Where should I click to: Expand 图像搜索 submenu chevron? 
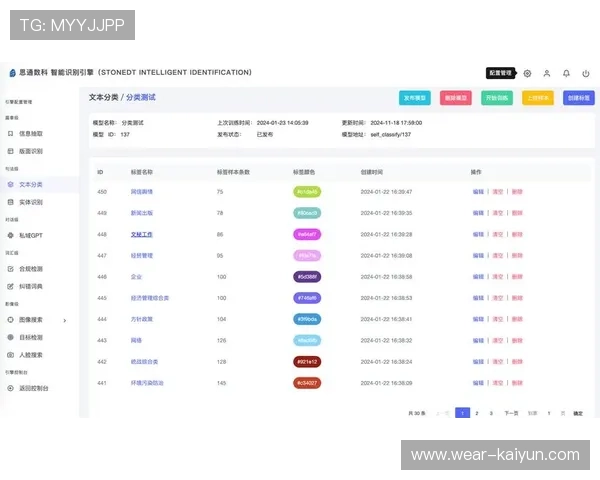pos(65,320)
